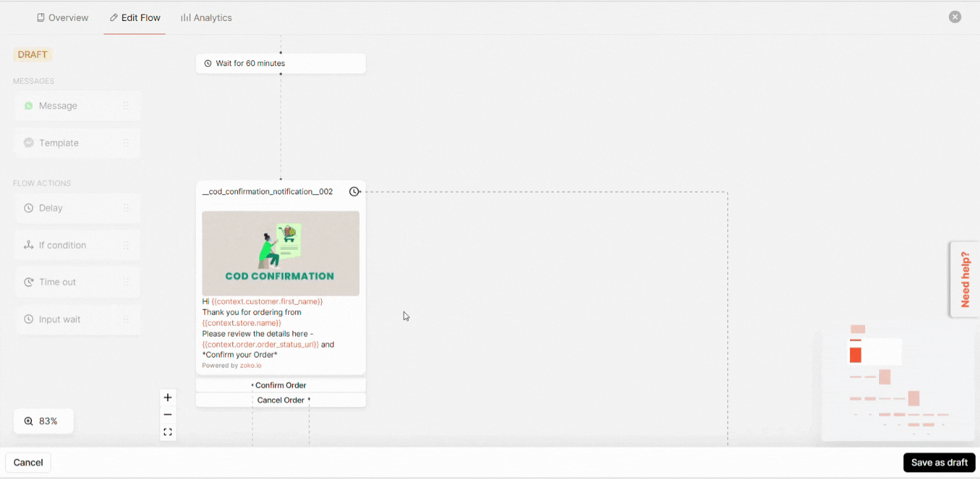Click the bar chart icon on Analytics tab

click(185, 18)
